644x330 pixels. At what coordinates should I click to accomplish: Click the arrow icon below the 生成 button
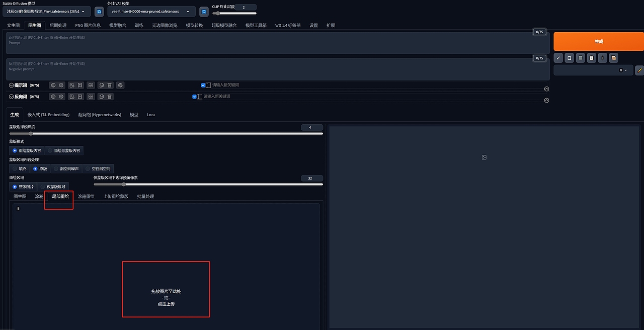point(558,58)
